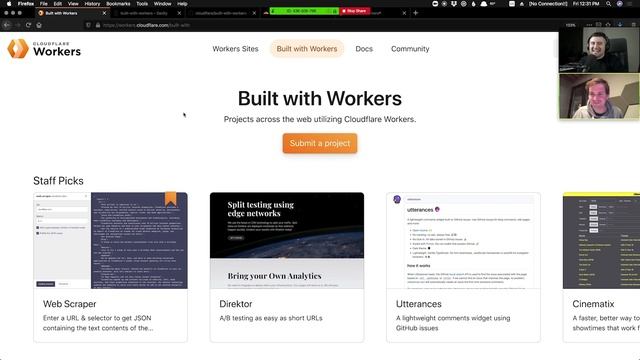Click the tracking protection shield icon

click(88, 25)
